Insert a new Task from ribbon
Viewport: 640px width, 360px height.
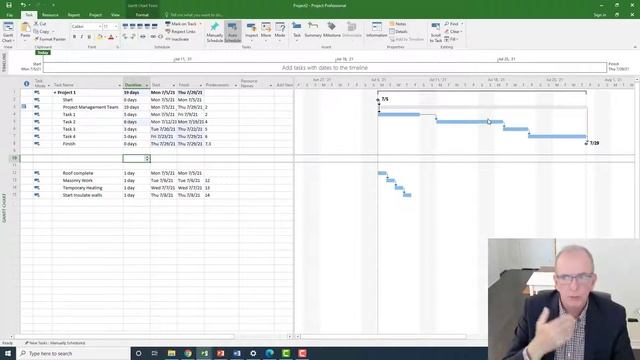point(297,30)
